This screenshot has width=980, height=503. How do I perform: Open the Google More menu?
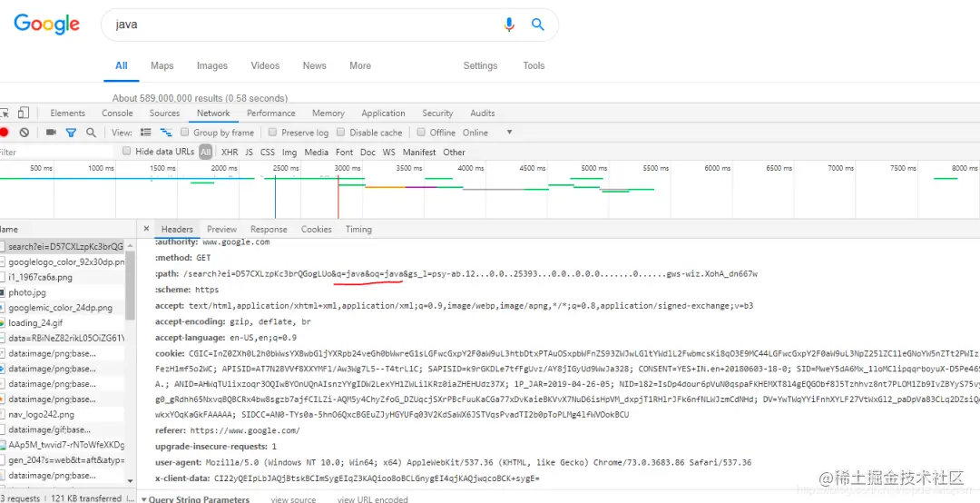click(x=360, y=65)
